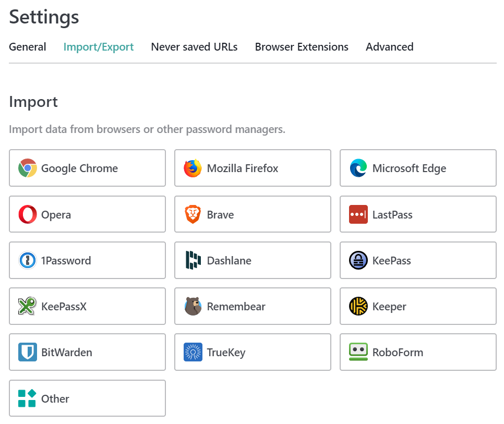504x424 pixels.
Task: Click the LastPass red icon
Action: (358, 214)
